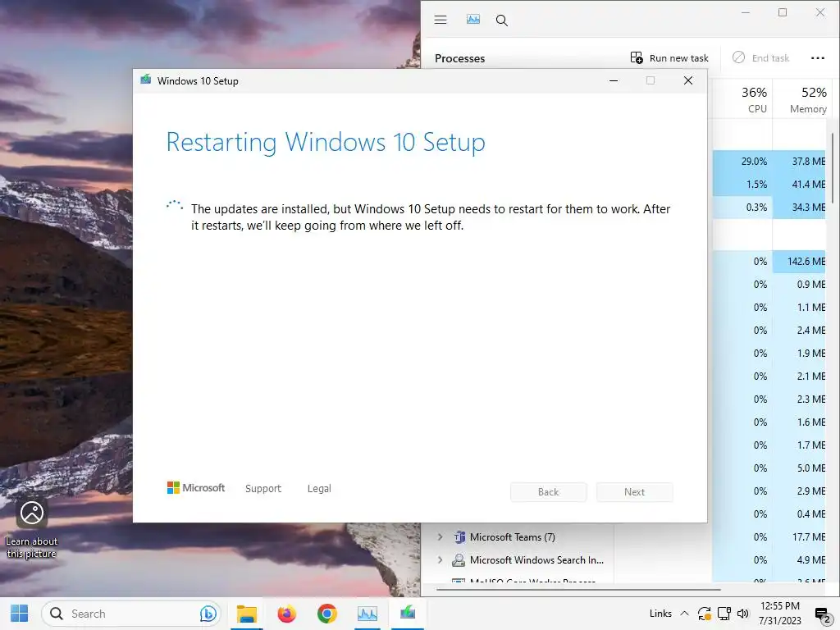Click the Next button in Windows 10 Setup
840x630 pixels.
coord(634,492)
